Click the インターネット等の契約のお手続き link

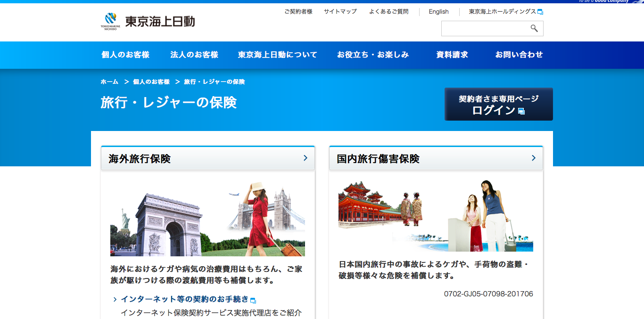(x=185, y=299)
